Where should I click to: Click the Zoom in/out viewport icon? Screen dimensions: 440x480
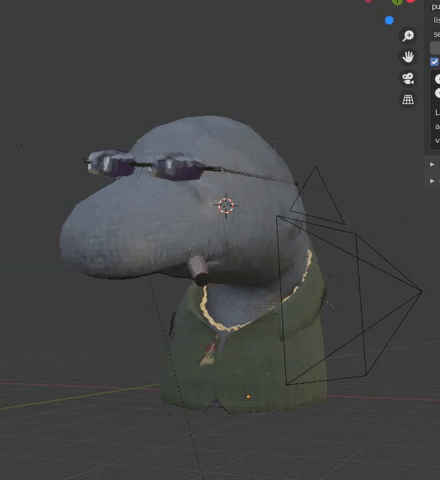[408, 36]
